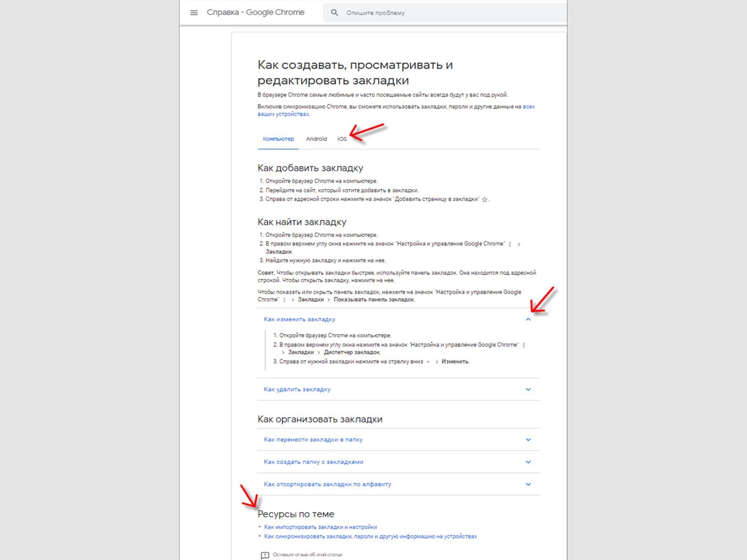The height and width of the screenshot is (560, 747).
Task: Open the hamburger main menu
Action: pyautogui.click(x=194, y=13)
